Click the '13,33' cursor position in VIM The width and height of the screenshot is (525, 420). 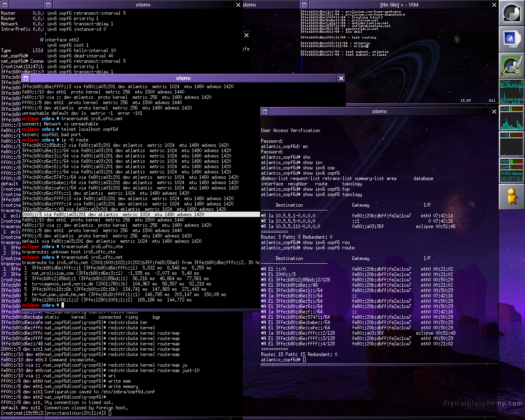466,100
